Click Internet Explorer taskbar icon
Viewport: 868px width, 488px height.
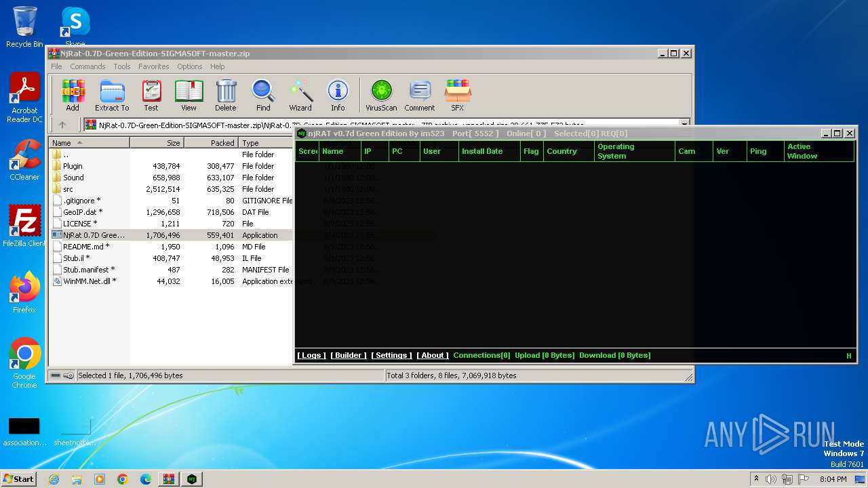pos(54,479)
